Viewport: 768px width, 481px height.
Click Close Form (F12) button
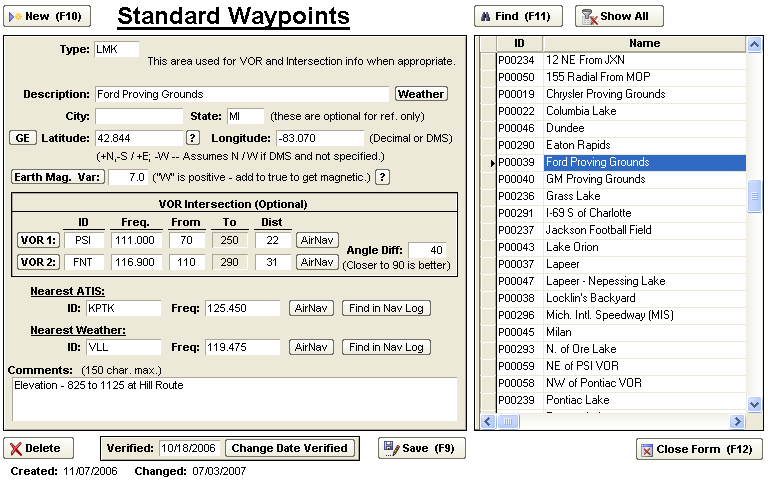coord(699,449)
